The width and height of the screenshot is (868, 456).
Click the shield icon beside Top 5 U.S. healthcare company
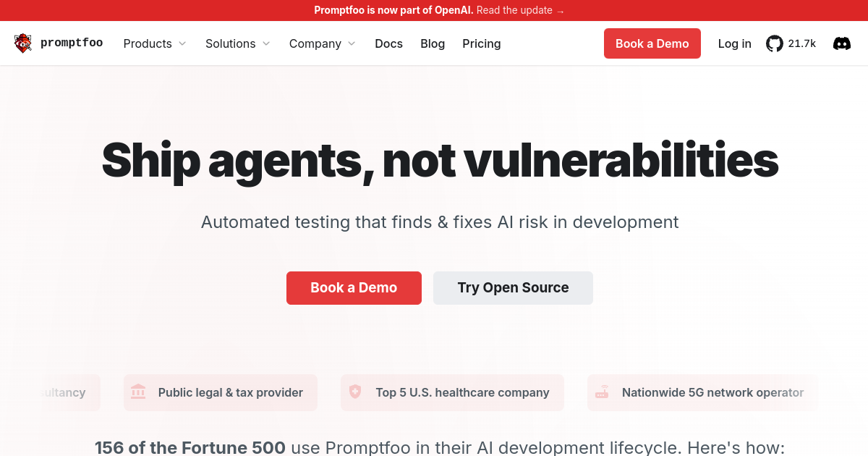tap(355, 392)
